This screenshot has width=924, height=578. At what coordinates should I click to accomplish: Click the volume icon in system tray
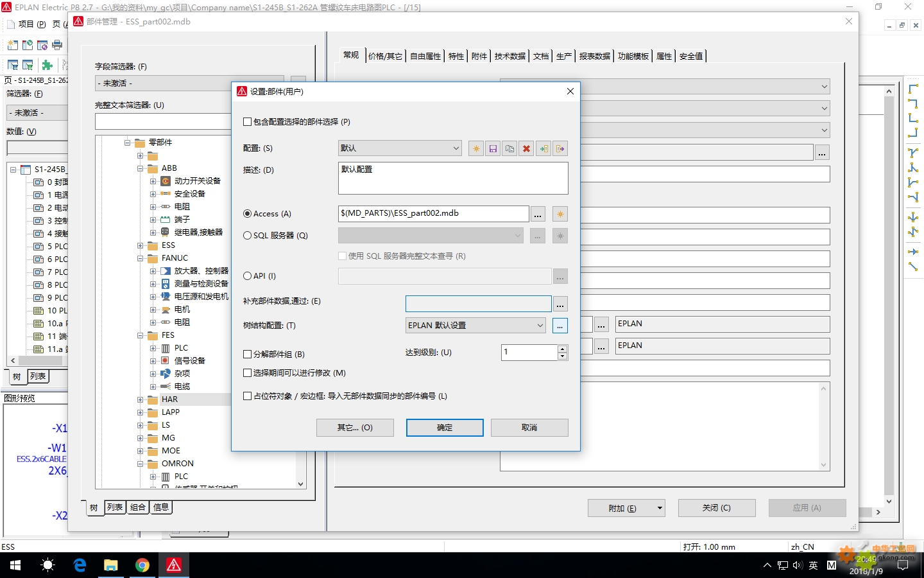tap(798, 566)
